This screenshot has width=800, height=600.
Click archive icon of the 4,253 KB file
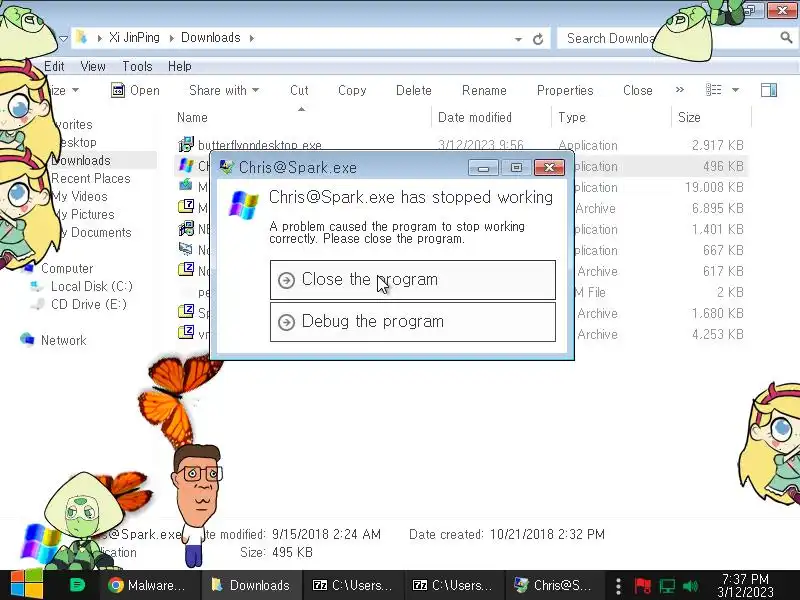pos(186,332)
